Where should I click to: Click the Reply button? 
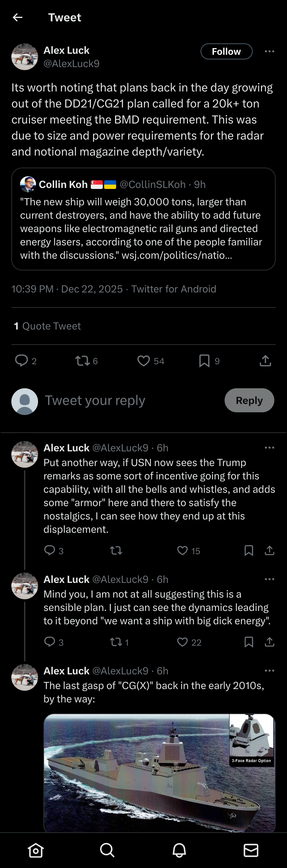coord(249,400)
